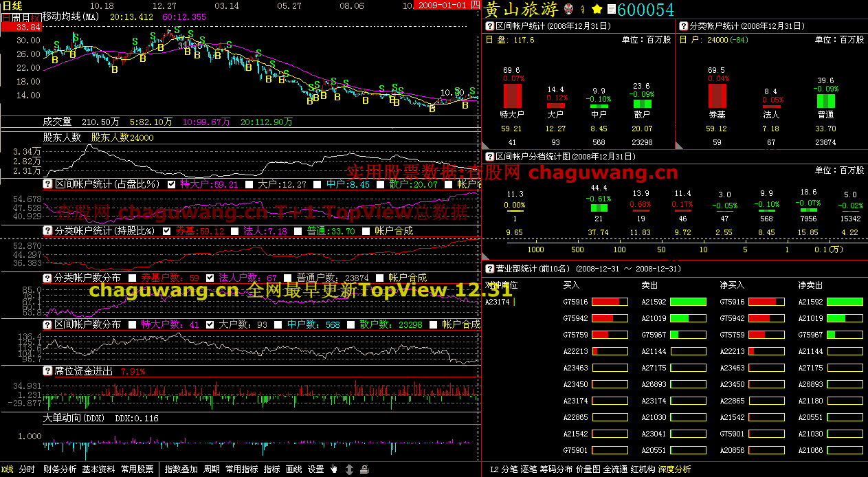Click the up-down arrows icon in bottom toolbar

point(349,469)
